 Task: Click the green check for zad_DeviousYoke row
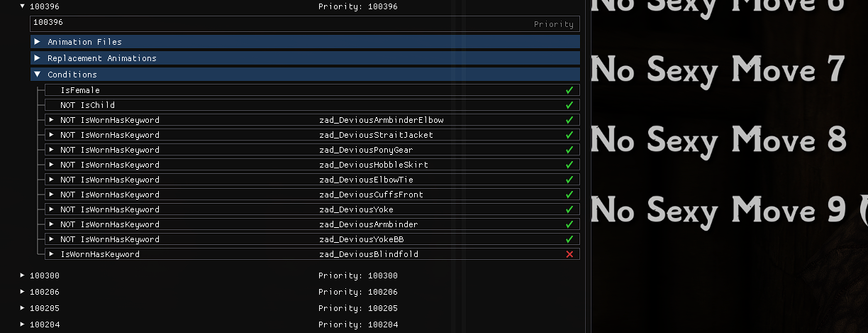click(x=569, y=209)
